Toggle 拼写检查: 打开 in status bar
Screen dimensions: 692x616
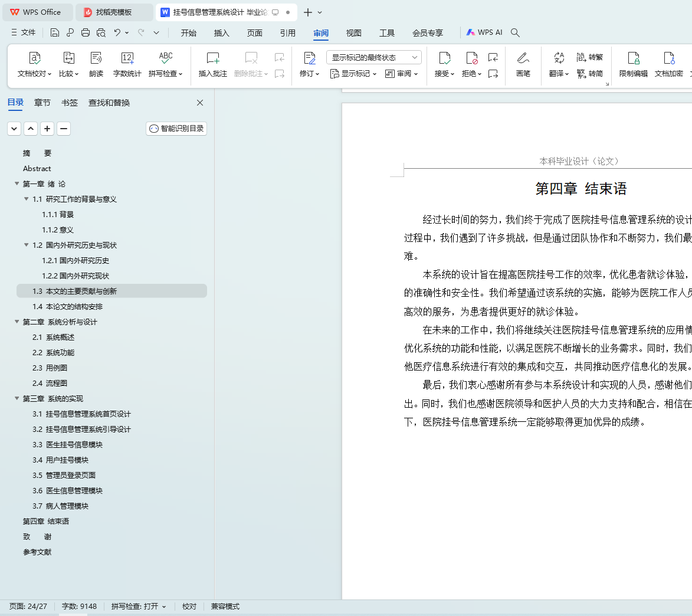point(139,607)
